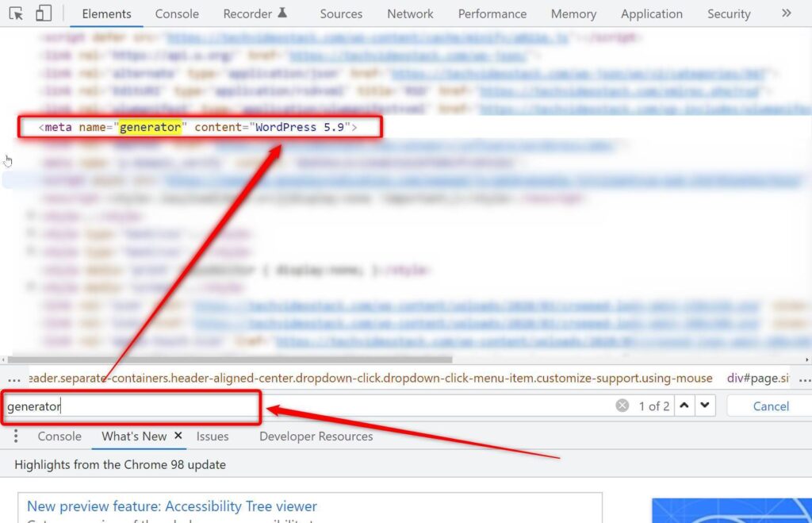Show earlier breadcrumbs with left ellipsis
This screenshot has height=523, width=812.
(14, 380)
